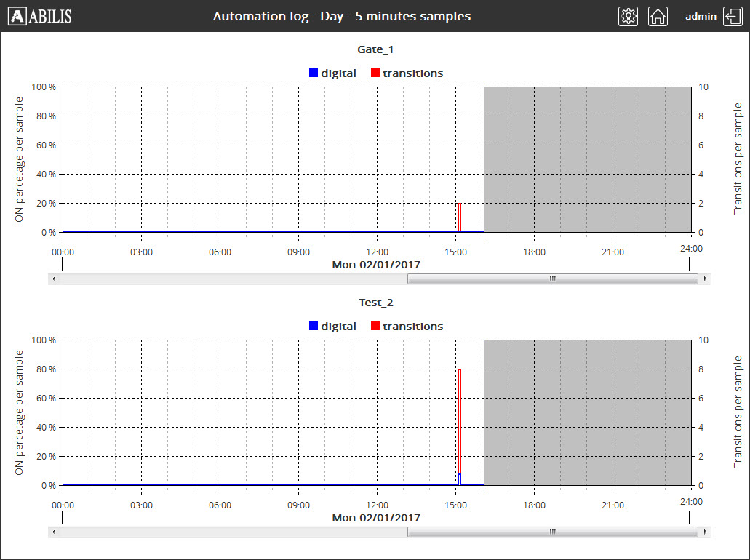This screenshot has height=560, width=750.
Task: Click the Automation log page title
Action: tap(341, 16)
